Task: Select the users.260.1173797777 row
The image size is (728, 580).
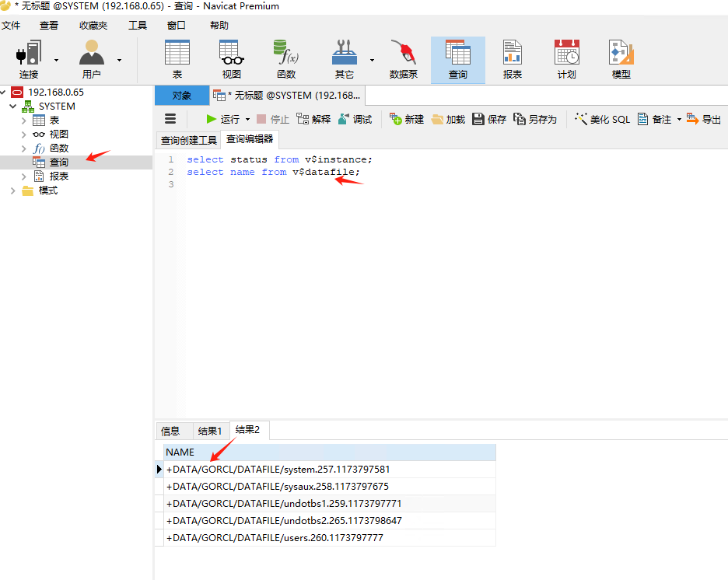Action: (x=330, y=538)
